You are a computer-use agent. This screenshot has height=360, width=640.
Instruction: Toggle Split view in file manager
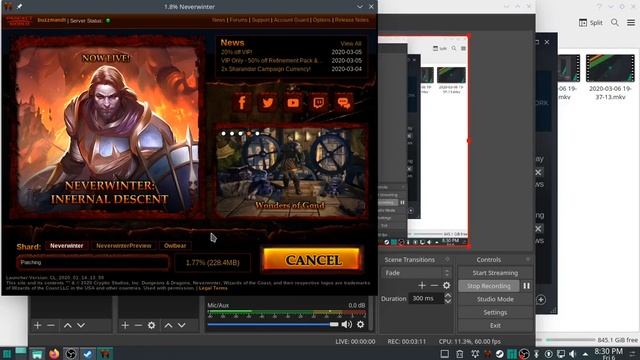[x=591, y=23]
